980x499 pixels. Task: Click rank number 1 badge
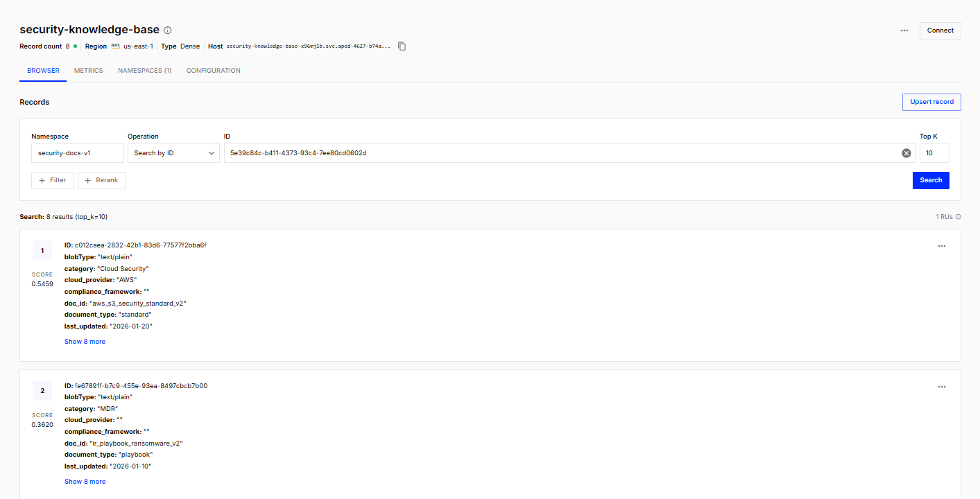(x=42, y=251)
